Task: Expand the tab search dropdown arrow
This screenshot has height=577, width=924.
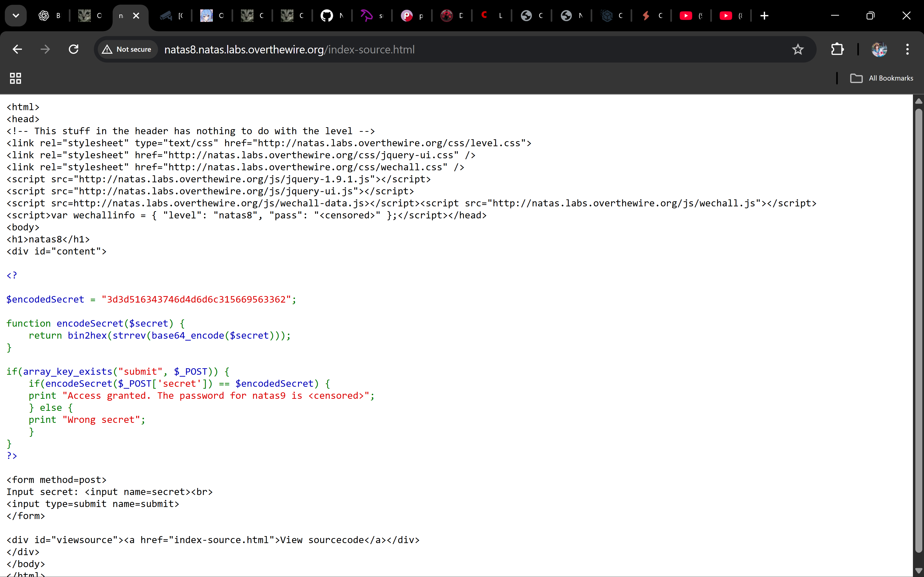Action: point(16,16)
